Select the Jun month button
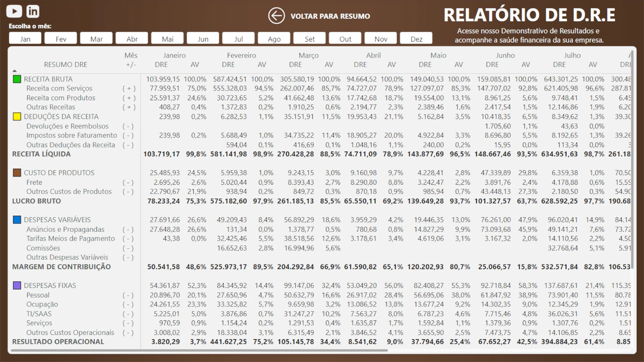 pos(203,39)
